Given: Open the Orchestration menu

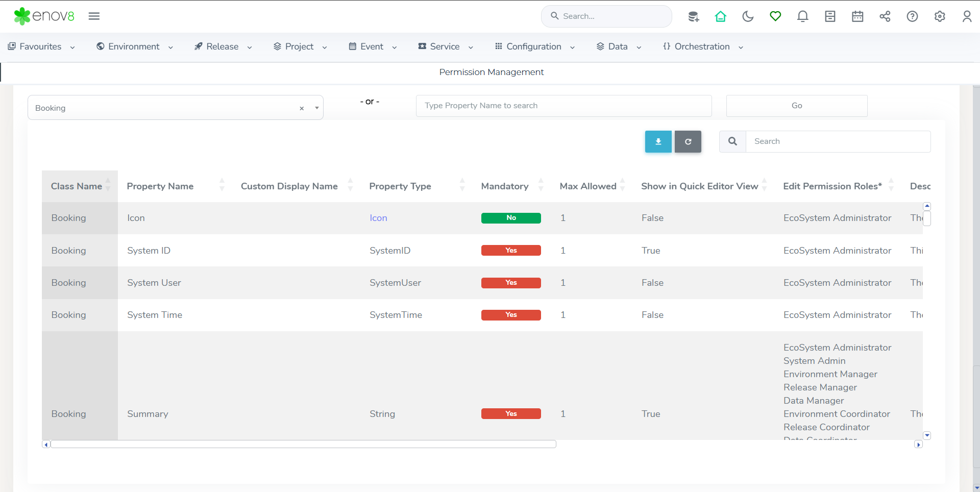Looking at the screenshot, I should (702, 46).
